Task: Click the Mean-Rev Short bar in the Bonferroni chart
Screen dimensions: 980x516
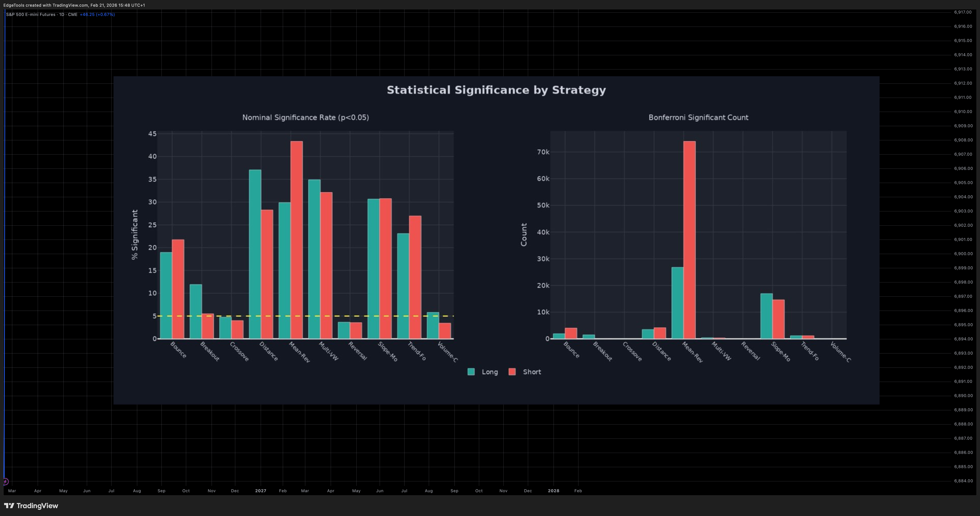Action: click(689, 240)
